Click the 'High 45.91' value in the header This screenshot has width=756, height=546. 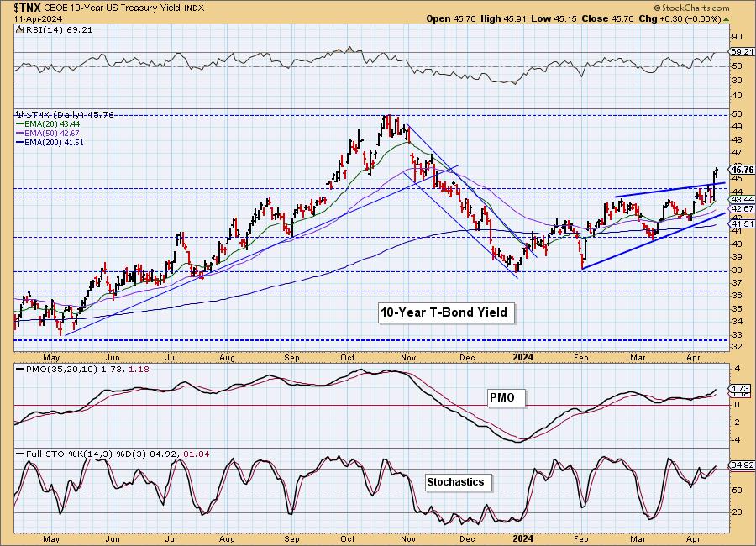503,18
